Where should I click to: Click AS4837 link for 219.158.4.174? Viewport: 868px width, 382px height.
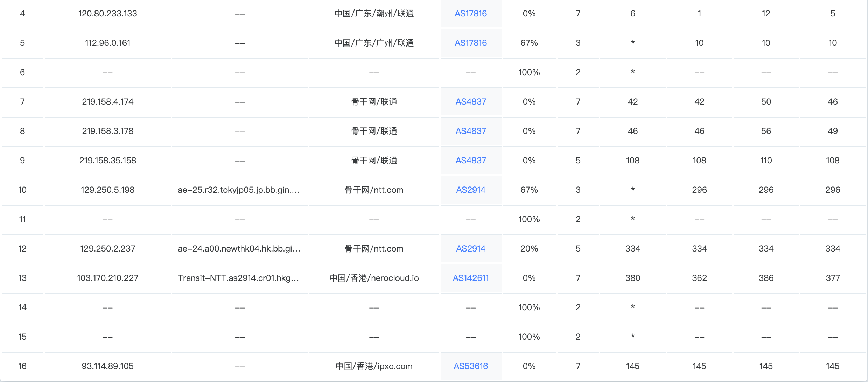(x=470, y=102)
